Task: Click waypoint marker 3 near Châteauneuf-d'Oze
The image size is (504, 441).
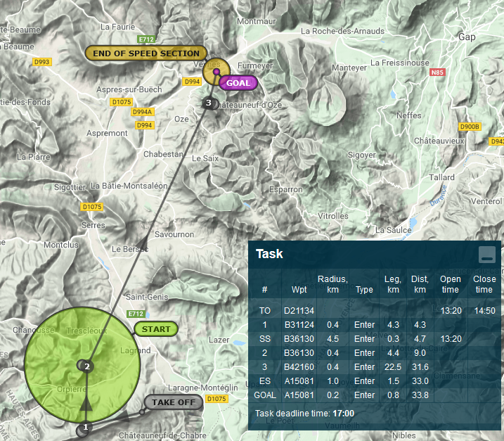Action: coord(208,103)
